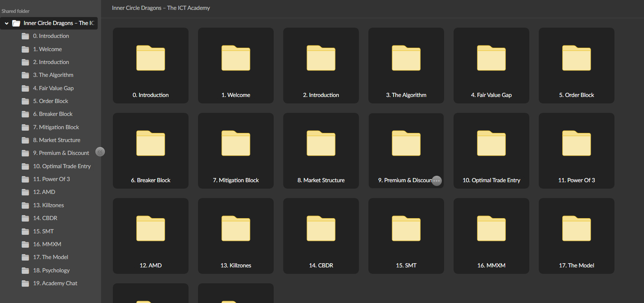This screenshot has width=644, height=303.
Task: Click the folder icon beside 6. Breaker Block in sidebar
Action: (25, 114)
